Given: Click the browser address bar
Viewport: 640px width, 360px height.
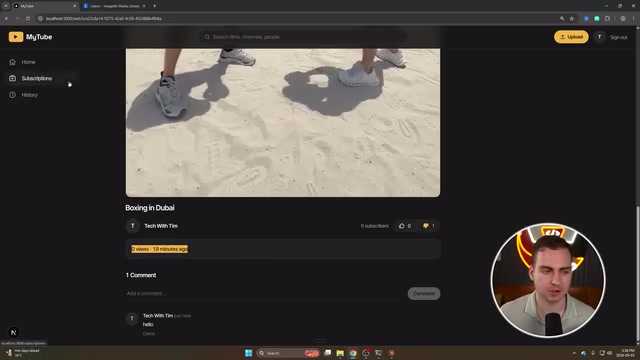Looking at the screenshot, I should tap(298, 18).
